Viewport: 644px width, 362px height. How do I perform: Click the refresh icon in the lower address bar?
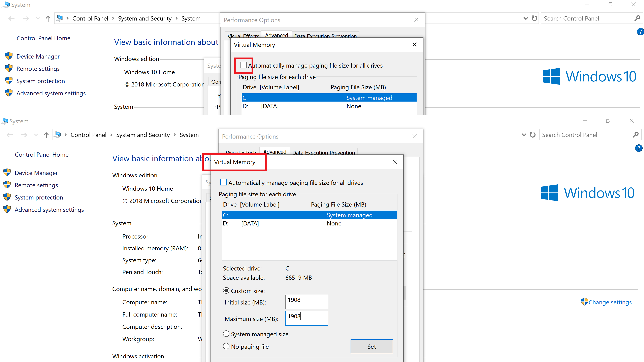tap(533, 135)
